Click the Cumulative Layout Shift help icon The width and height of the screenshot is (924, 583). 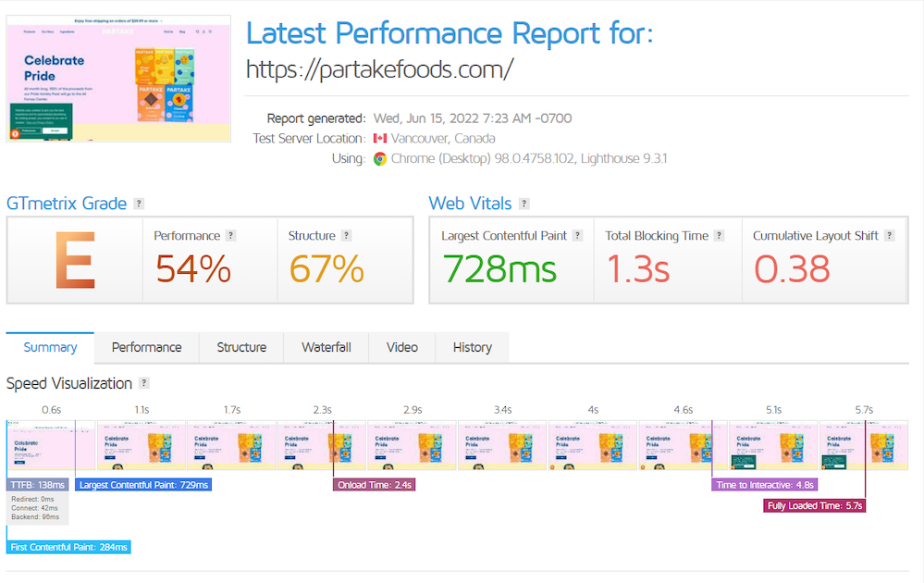[x=889, y=235]
